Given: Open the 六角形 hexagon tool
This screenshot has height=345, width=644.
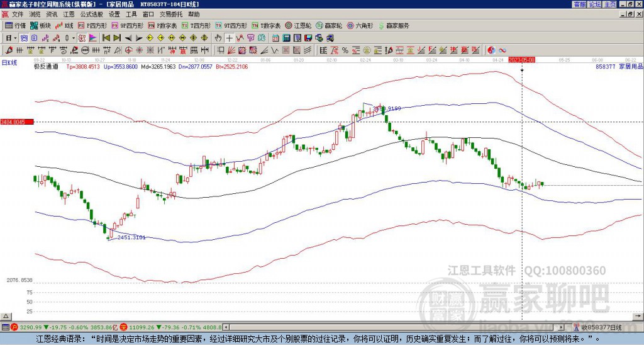Looking at the screenshot, I should tap(360, 25).
